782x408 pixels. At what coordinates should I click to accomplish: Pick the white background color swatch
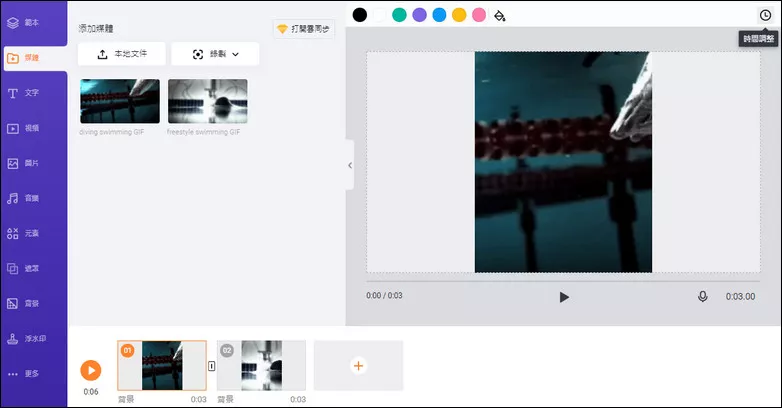[x=380, y=15]
